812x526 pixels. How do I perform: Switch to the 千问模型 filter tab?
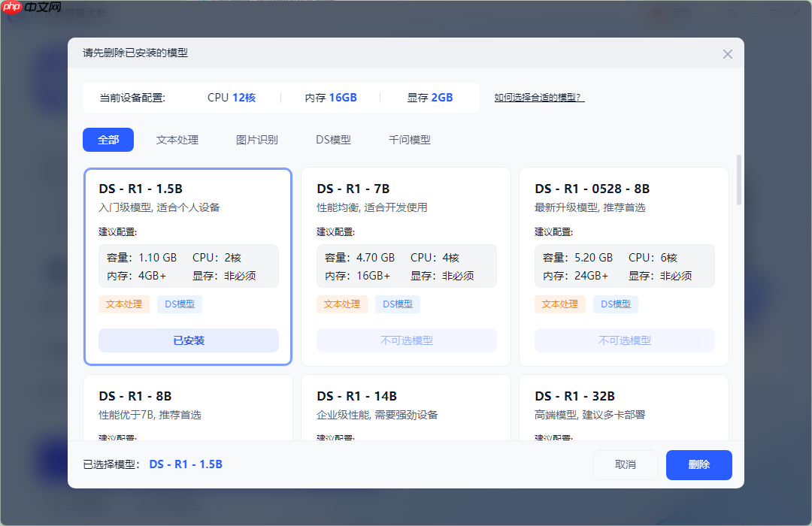click(409, 140)
